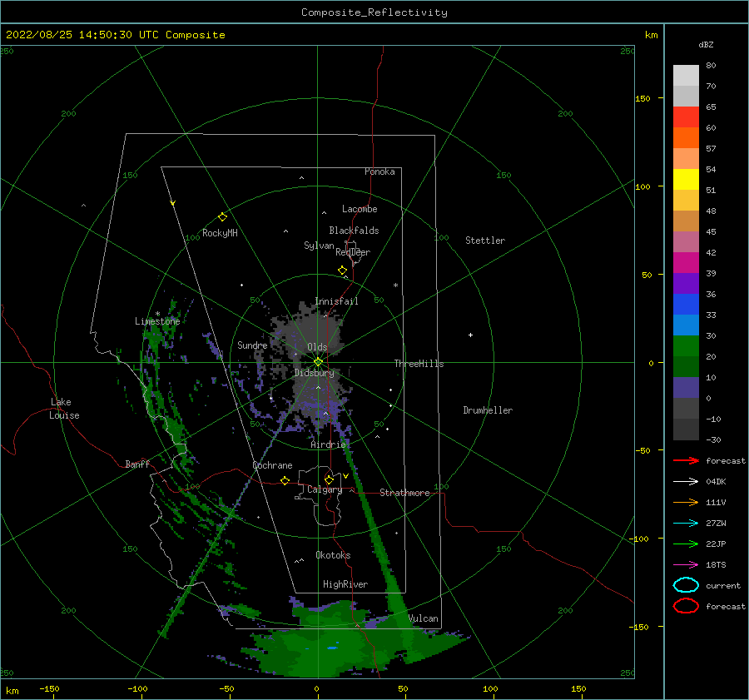Click the Innisfail label
The image size is (749, 700).
tap(336, 301)
